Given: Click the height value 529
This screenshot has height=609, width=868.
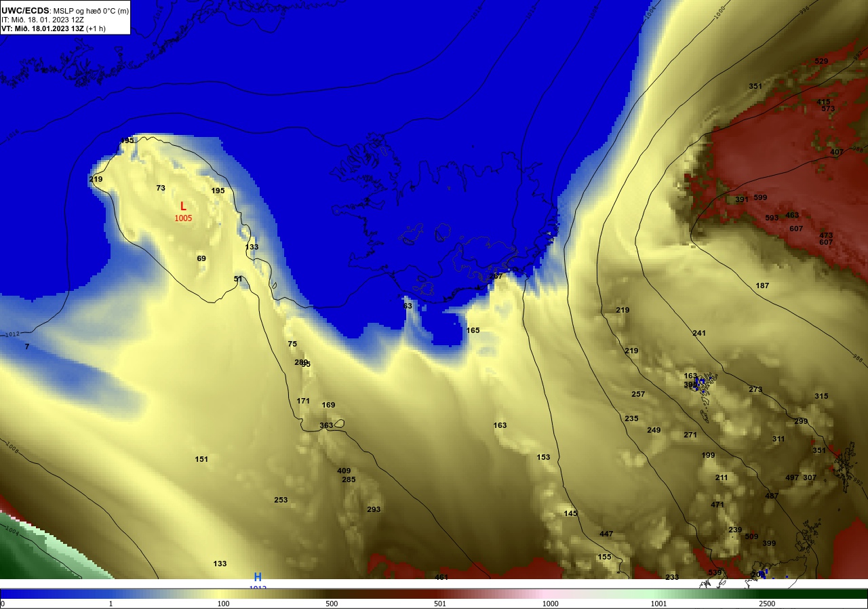Looking at the screenshot, I should coord(821,62).
